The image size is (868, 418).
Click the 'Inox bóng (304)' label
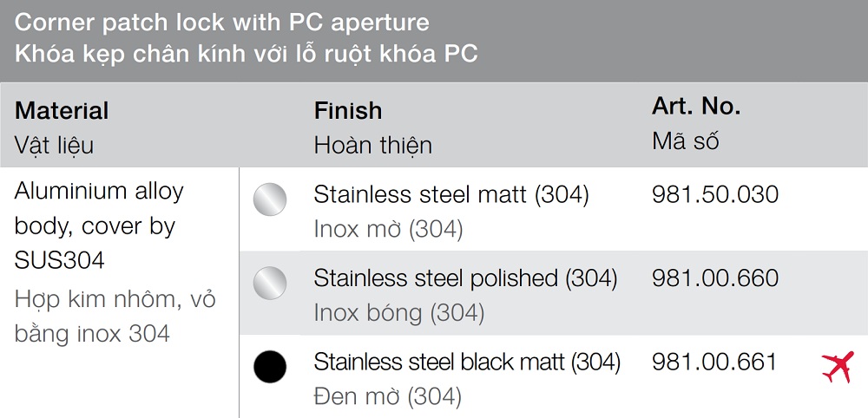click(398, 312)
